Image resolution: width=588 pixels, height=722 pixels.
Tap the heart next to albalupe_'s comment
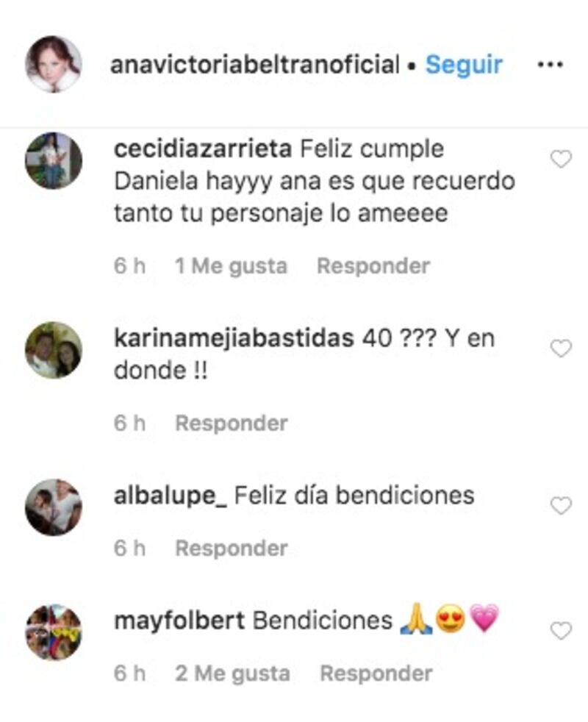click(561, 506)
